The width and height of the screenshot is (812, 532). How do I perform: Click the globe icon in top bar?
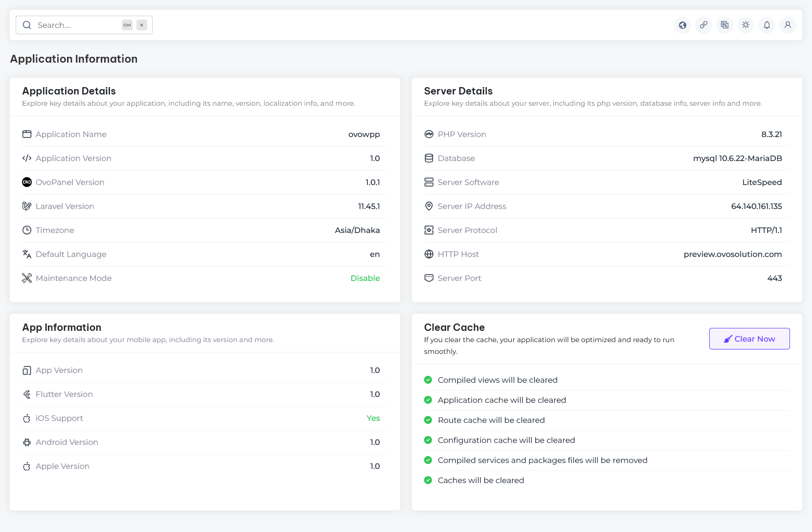(x=682, y=25)
